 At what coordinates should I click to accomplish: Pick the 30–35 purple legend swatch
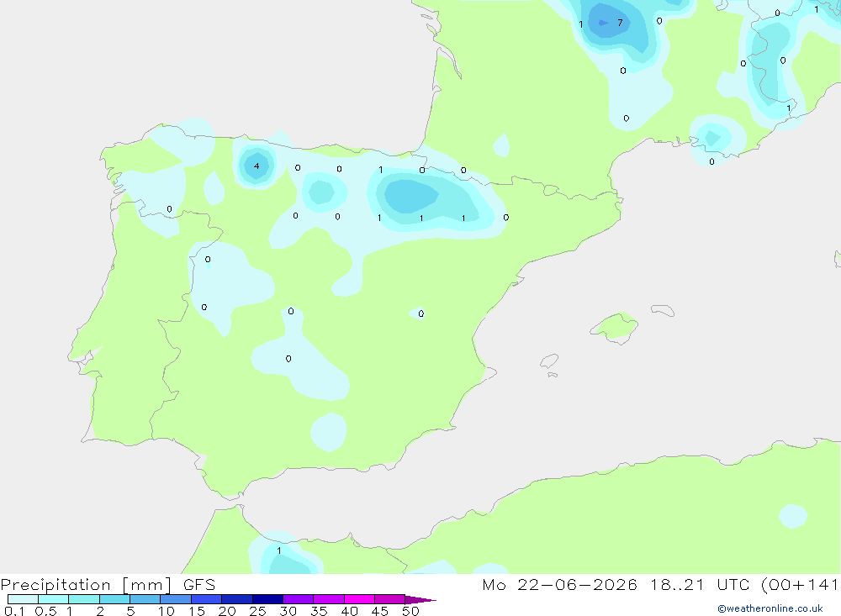[x=298, y=599]
